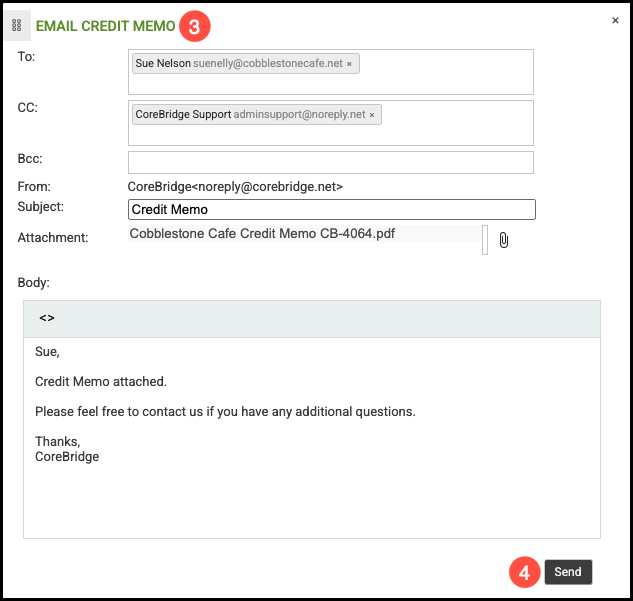
Task: Click the 'Thanks,' line in the body
Action: pos(58,442)
